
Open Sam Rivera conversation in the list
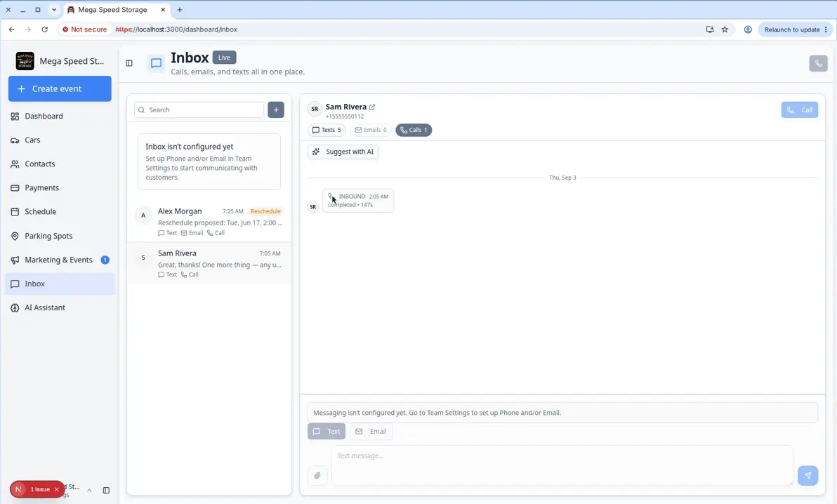coord(209,263)
